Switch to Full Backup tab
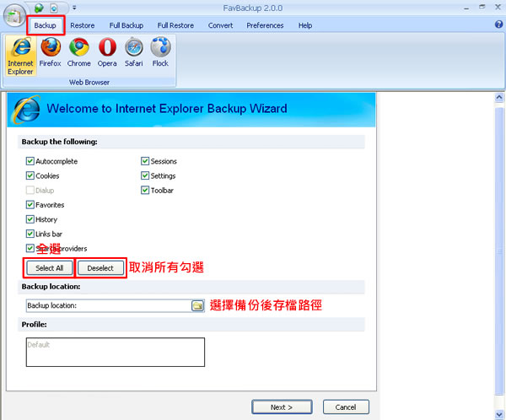 point(126,25)
